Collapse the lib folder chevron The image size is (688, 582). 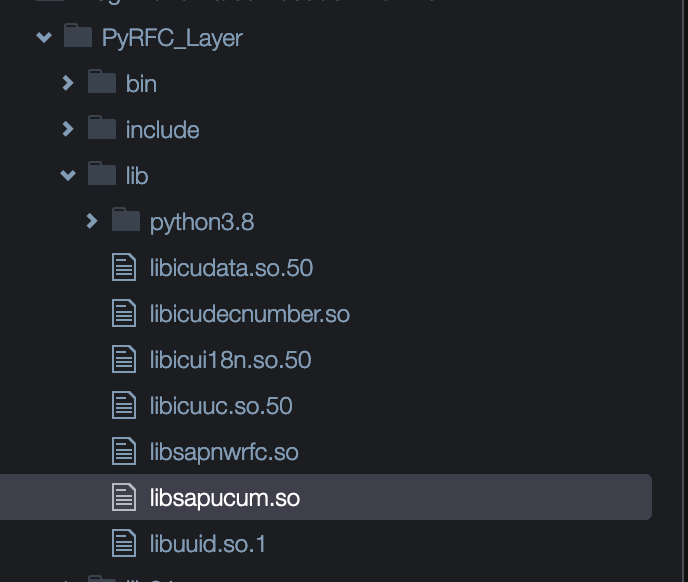pos(68,176)
